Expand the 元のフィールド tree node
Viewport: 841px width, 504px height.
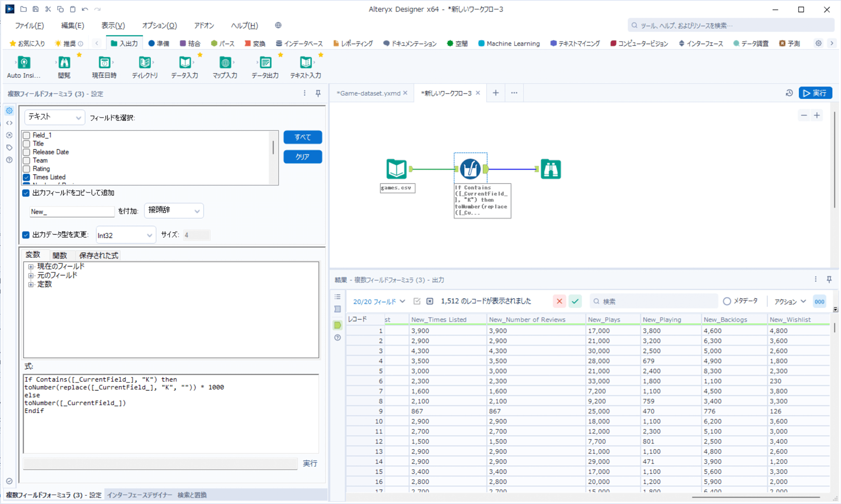[31, 276]
